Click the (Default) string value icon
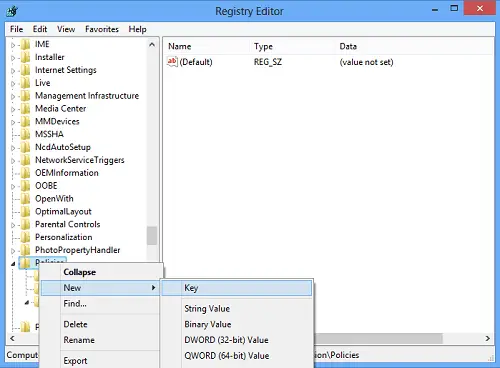The height and width of the screenshot is (368, 500). (x=172, y=62)
